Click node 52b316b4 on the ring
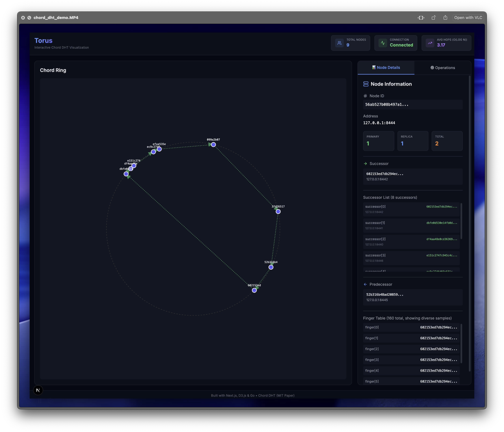The height and width of the screenshot is (432, 504). point(271,267)
